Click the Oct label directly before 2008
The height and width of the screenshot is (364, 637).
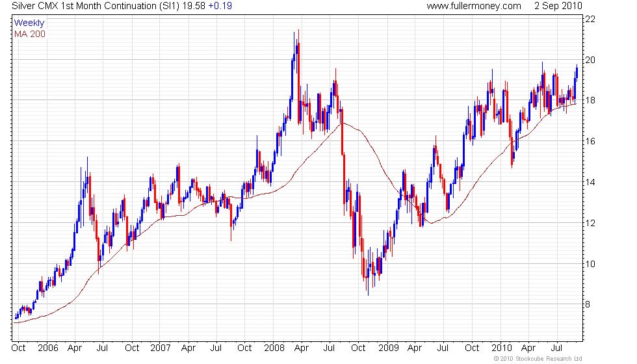coord(244,348)
